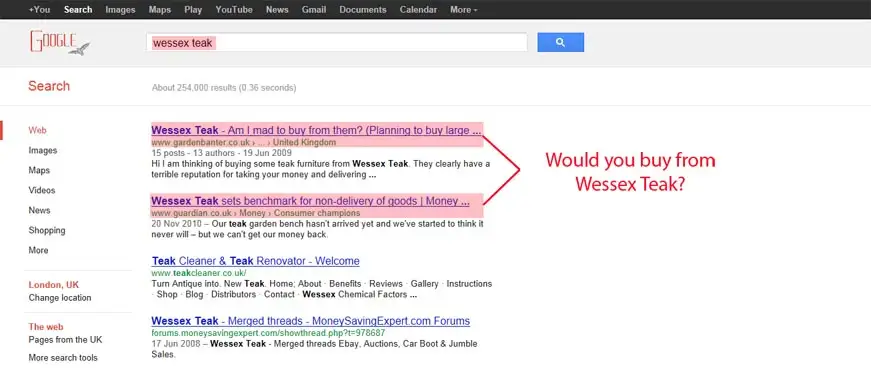Image resolution: width=871 pixels, height=374 pixels.
Task: Open Teak Cleaner & Teak Renovator result
Action: point(256,261)
